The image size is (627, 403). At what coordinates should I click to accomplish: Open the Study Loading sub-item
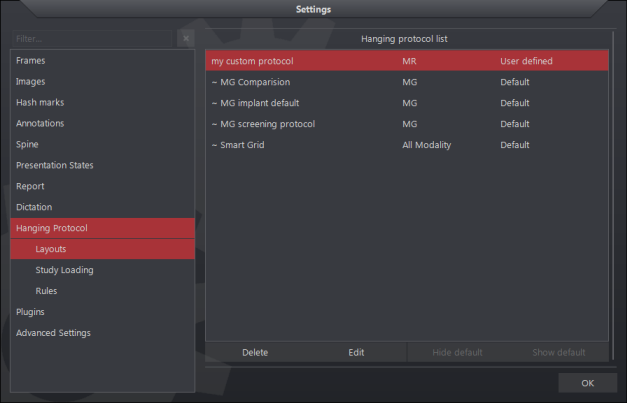(x=64, y=270)
